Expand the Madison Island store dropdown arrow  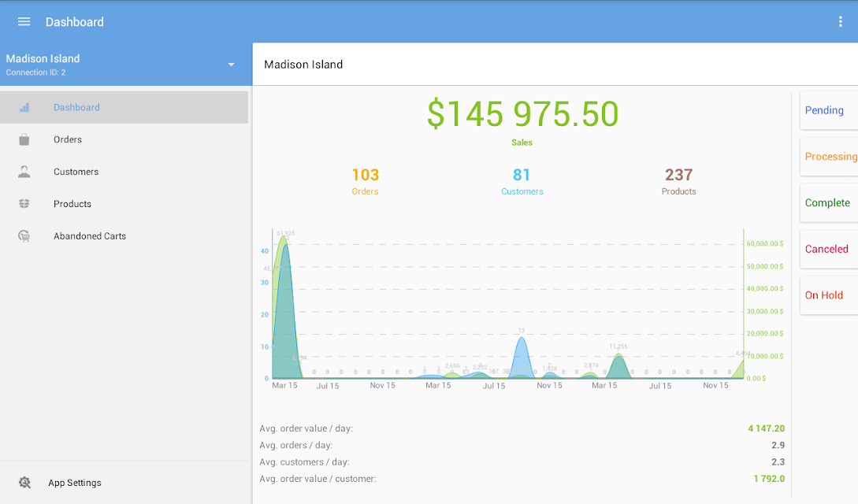tap(231, 65)
